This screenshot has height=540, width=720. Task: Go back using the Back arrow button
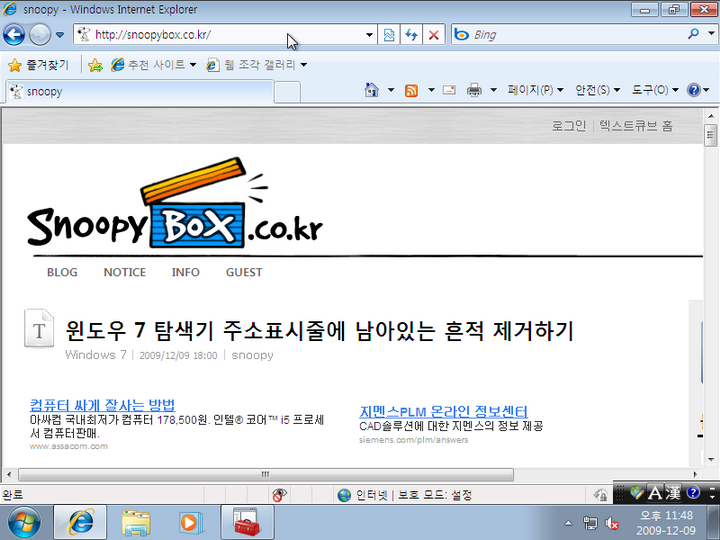(x=14, y=34)
